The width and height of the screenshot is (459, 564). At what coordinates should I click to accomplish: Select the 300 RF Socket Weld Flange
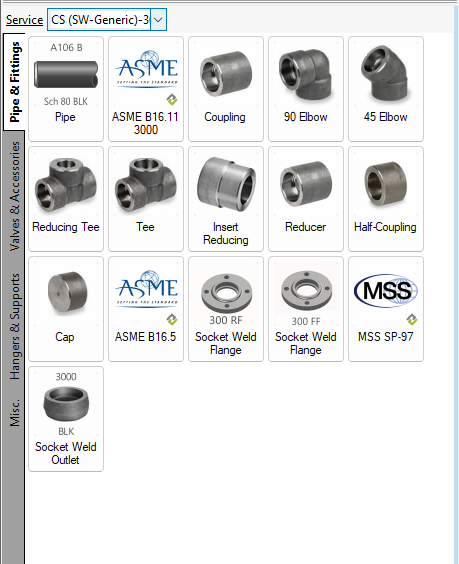[226, 309]
